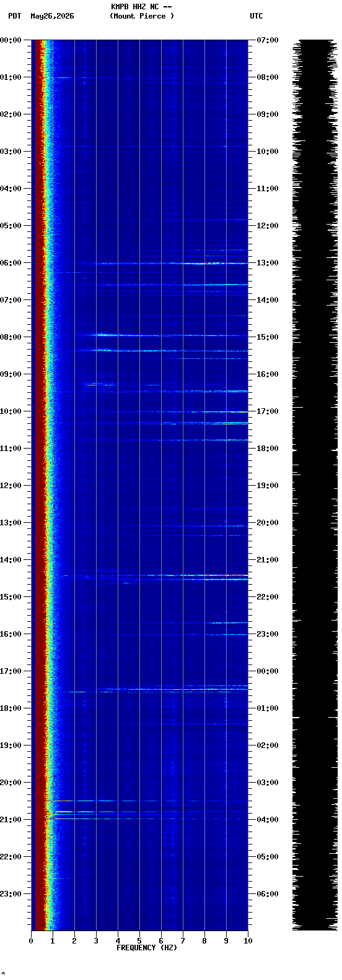Click the 10 Hz frequency tick label
Screen dimensions: 342x980
pyautogui.click(x=248, y=941)
